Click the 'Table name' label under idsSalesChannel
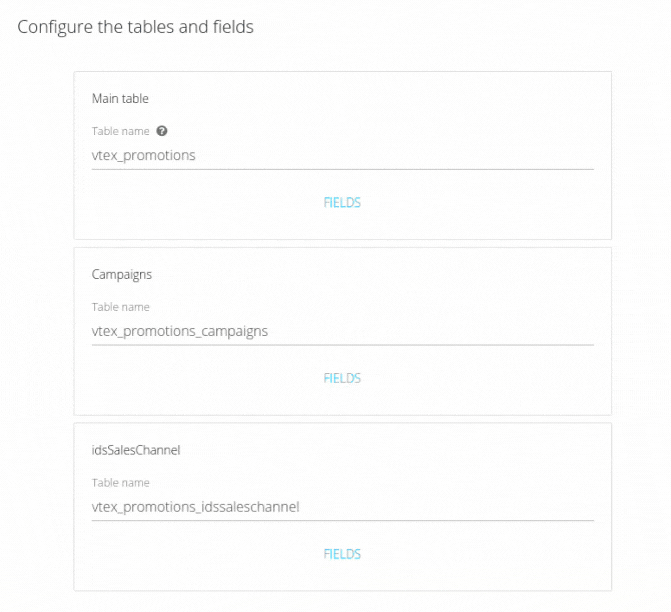 (121, 483)
